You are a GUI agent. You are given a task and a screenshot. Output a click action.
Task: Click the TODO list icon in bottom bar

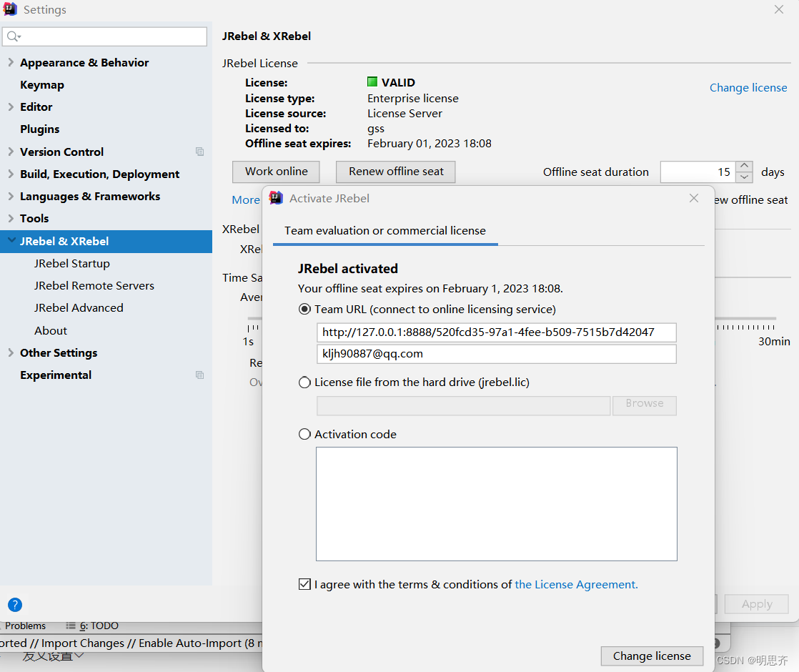click(71, 626)
